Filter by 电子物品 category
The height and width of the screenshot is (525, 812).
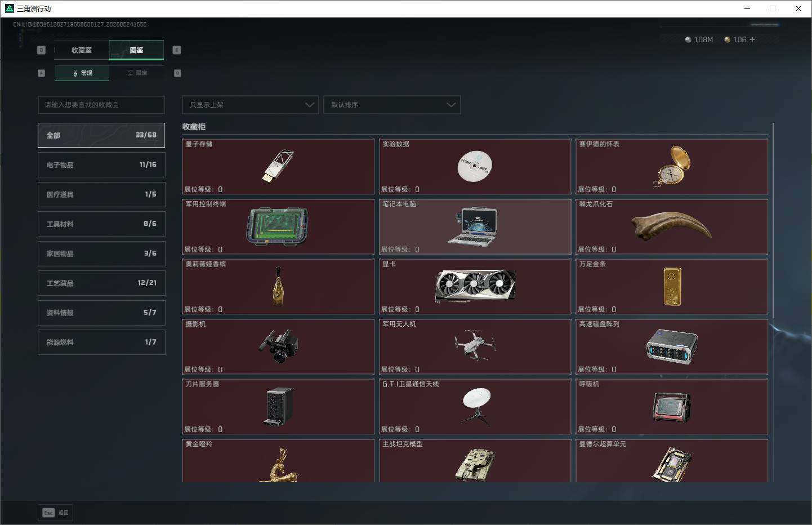point(101,164)
